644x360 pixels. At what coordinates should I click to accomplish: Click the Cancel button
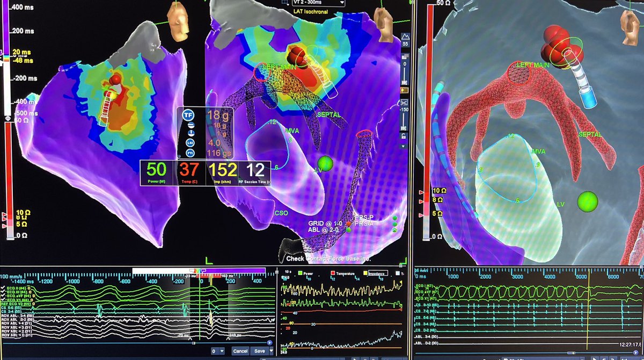(240, 351)
